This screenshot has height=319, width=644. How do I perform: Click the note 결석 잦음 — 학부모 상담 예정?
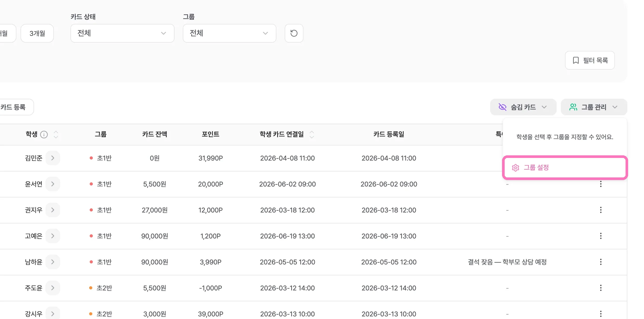pos(507,262)
